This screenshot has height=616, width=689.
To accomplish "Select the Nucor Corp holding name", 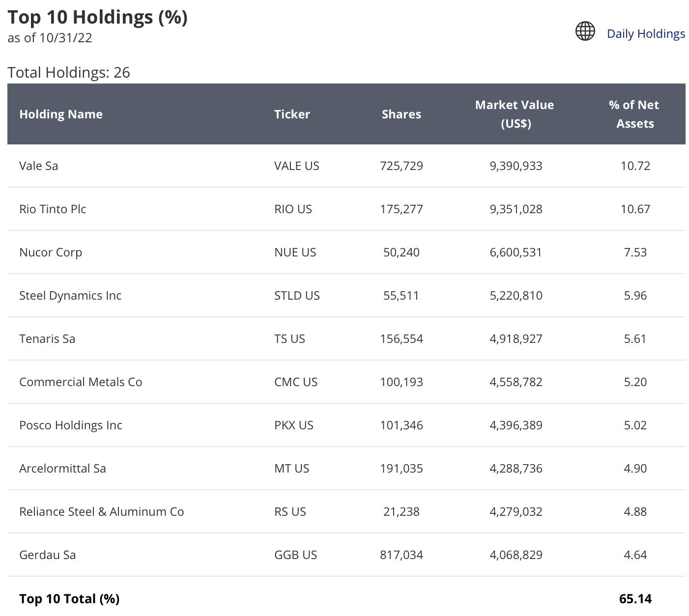I will pos(51,252).
